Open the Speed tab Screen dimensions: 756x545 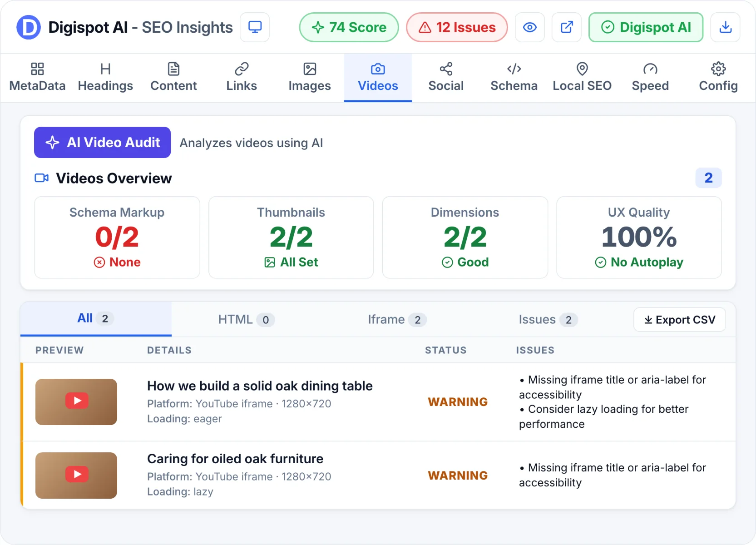(650, 78)
